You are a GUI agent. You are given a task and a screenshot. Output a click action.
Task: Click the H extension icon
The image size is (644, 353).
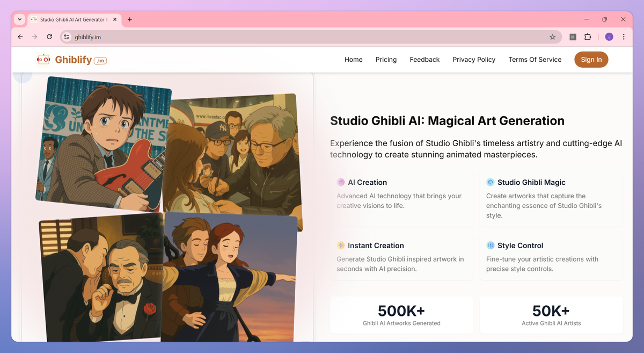pyautogui.click(x=573, y=37)
